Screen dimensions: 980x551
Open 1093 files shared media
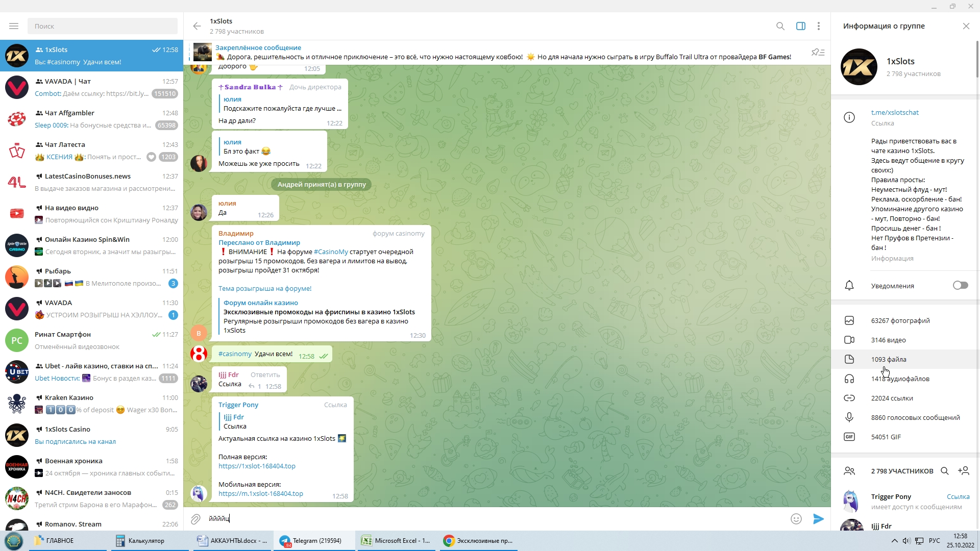(x=904, y=359)
